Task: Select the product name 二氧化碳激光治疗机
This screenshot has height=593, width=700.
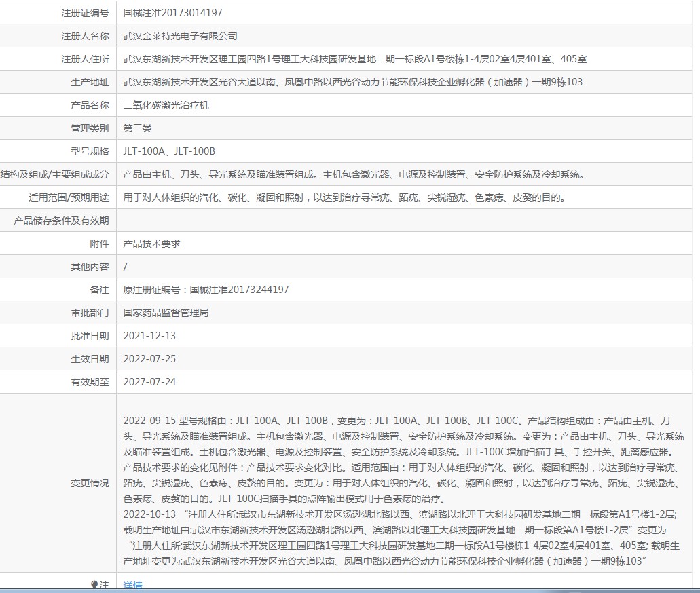Action: tap(166, 105)
